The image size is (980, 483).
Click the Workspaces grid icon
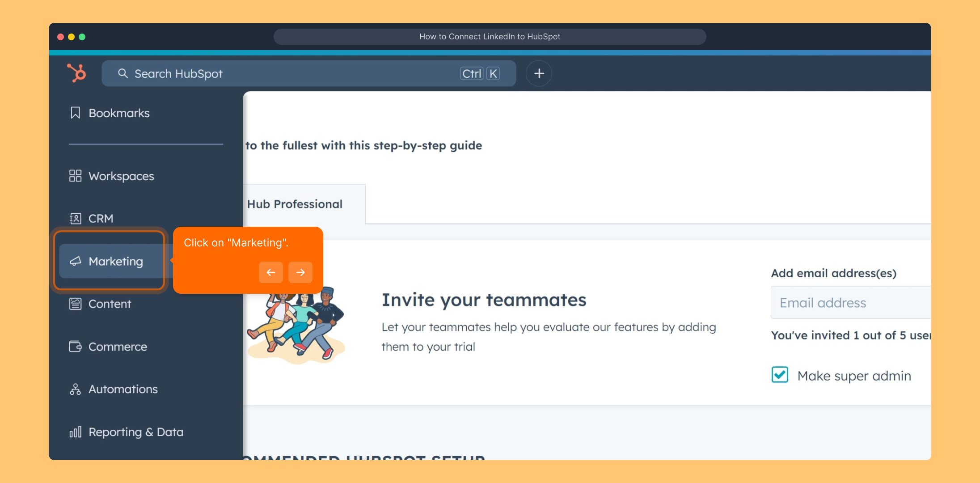75,176
